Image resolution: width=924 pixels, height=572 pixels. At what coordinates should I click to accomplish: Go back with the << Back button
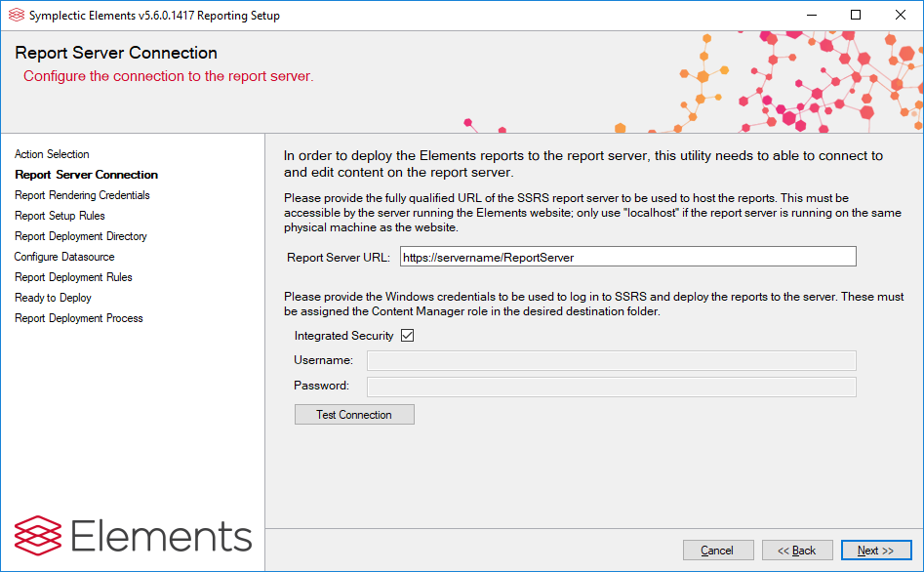point(797,551)
